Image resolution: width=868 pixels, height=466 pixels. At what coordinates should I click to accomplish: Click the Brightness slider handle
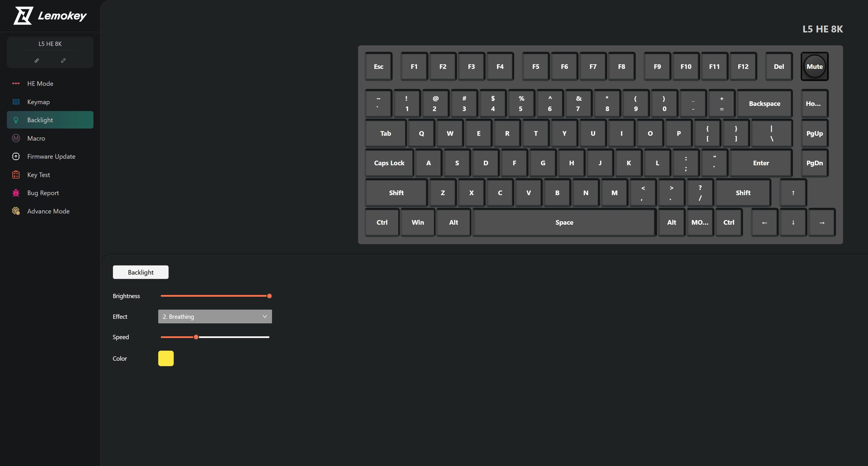tap(269, 296)
